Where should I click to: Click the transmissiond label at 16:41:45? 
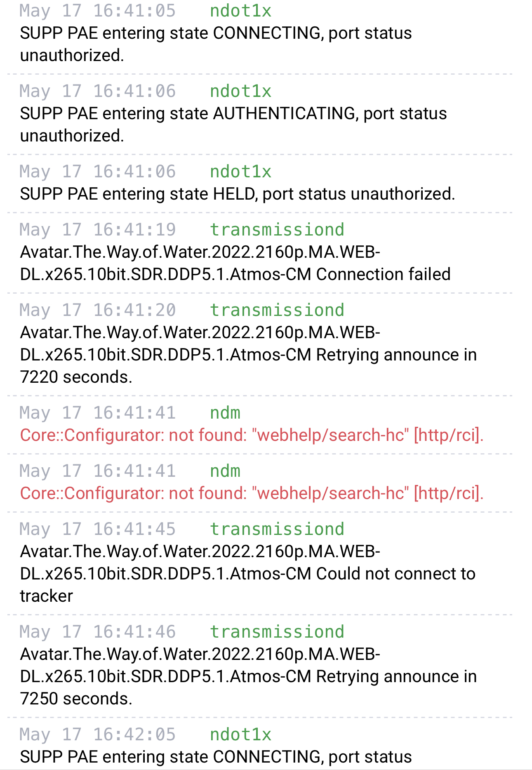click(x=277, y=529)
